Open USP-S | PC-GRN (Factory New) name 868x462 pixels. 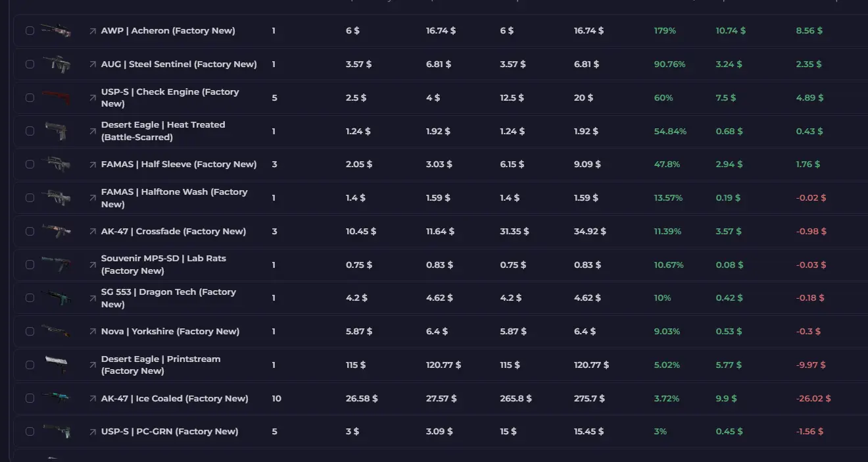coord(170,432)
